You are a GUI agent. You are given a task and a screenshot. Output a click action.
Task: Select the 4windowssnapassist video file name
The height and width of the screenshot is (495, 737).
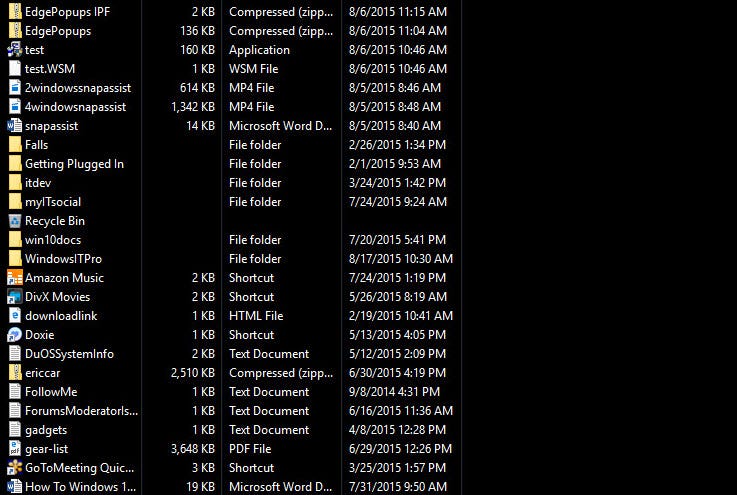[x=75, y=107]
